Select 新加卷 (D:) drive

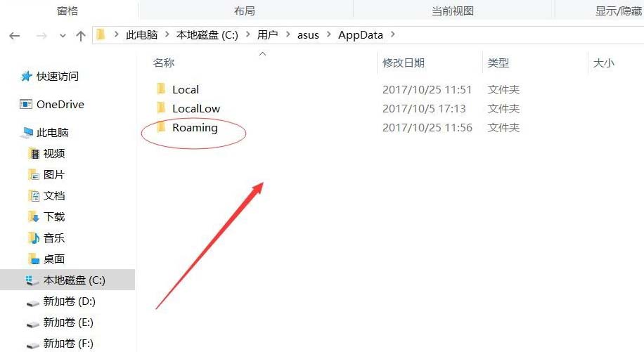pos(60,301)
